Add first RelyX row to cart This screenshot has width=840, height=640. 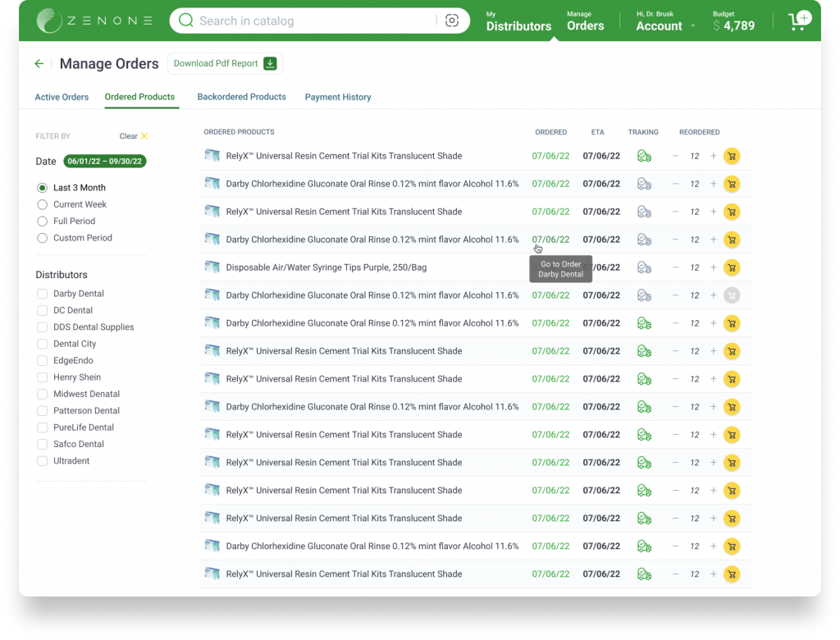pyautogui.click(x=732, y=156)
